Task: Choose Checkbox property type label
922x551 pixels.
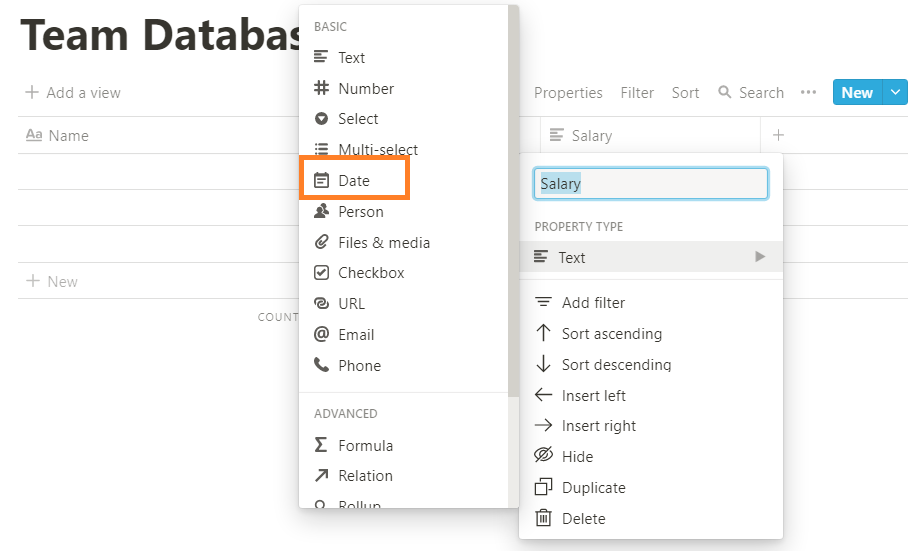Action: coord(371,272)
